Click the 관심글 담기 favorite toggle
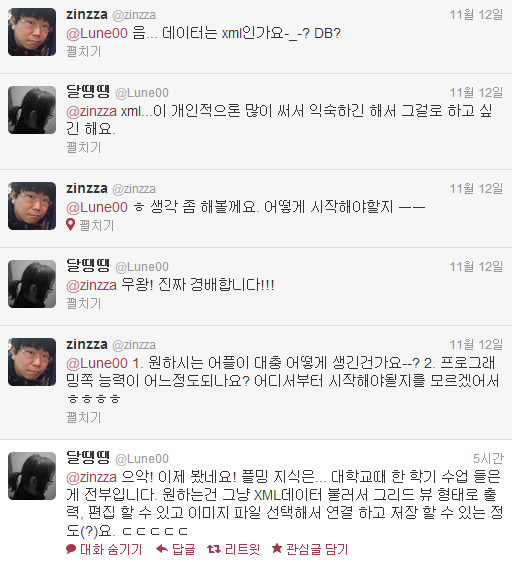Viewport: 512px width, 571px height. coord(317,549)
